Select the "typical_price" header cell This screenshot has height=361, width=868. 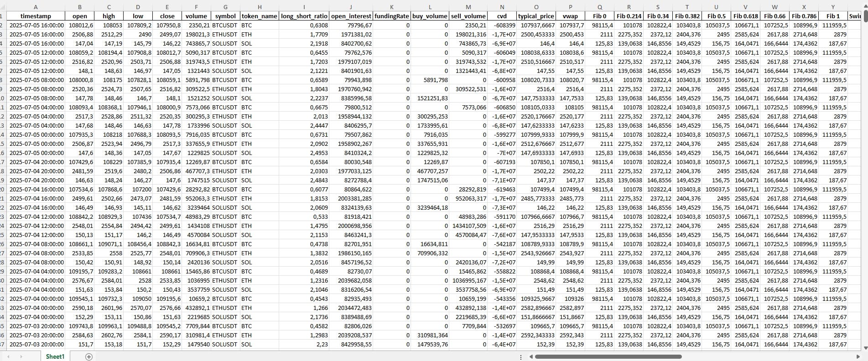point(536,16)
